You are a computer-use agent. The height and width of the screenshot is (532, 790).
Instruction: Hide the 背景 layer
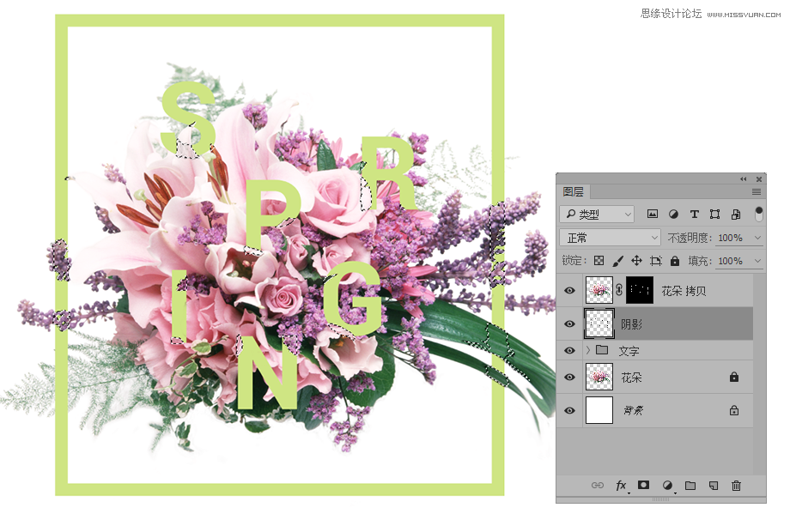[569, 410]
